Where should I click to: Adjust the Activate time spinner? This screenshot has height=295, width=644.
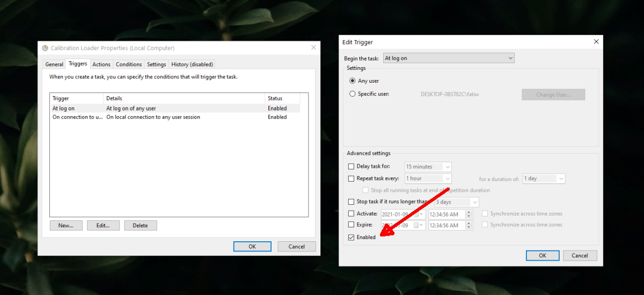(x=469, y=214)
